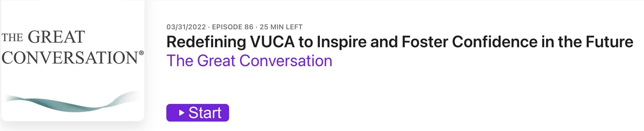This screenshot has height=131, width=644.
Task: Open The Great Conversation podcast link
Action: click(249, 60)
